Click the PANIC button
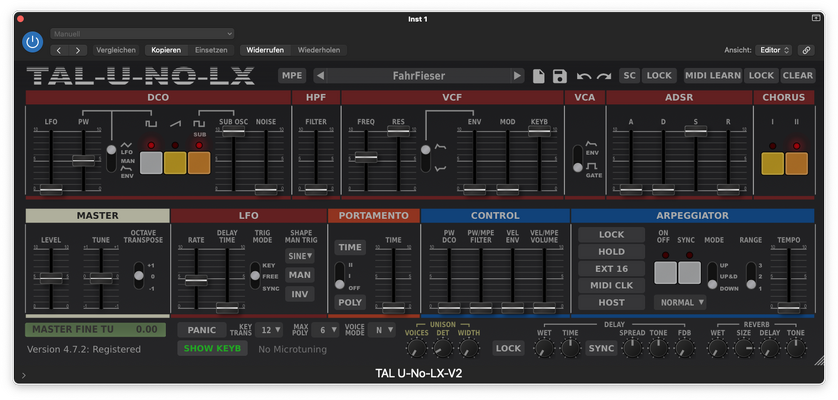Viewport: 838px width, 400px height. pos(201,330)
